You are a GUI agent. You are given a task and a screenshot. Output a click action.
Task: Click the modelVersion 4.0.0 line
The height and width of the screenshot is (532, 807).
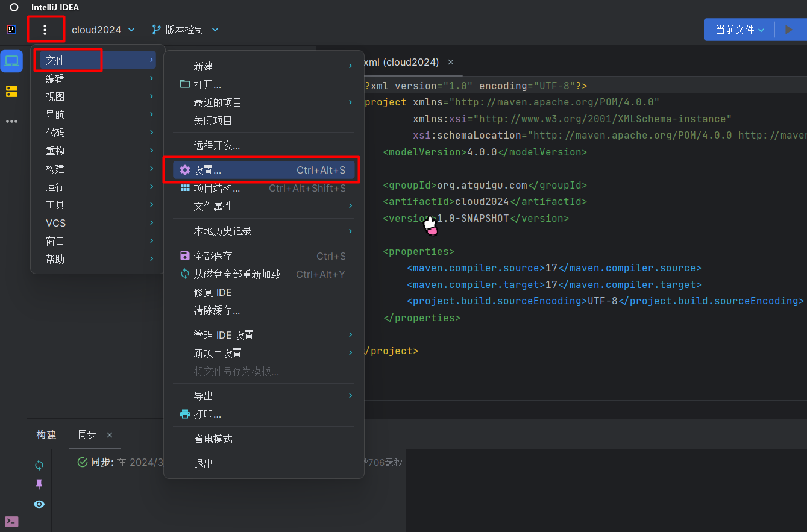[x=485, y=152]
